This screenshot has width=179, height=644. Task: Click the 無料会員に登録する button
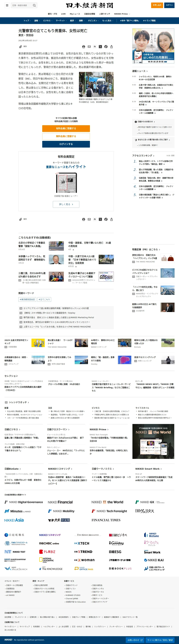(x=66, y=136)
